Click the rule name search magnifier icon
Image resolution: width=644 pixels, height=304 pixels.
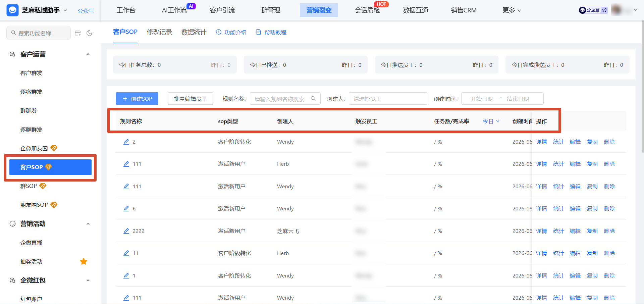click(x=313, y=99)
